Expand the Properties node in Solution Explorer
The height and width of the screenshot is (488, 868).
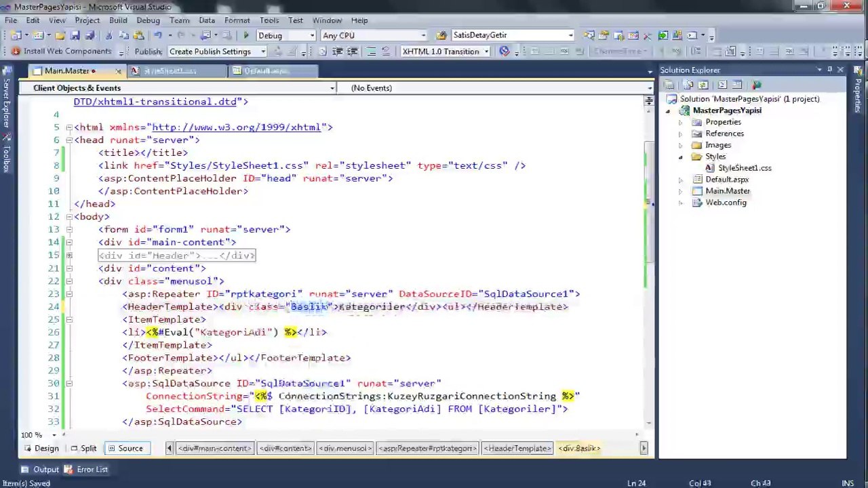click(x=681, y=122)
